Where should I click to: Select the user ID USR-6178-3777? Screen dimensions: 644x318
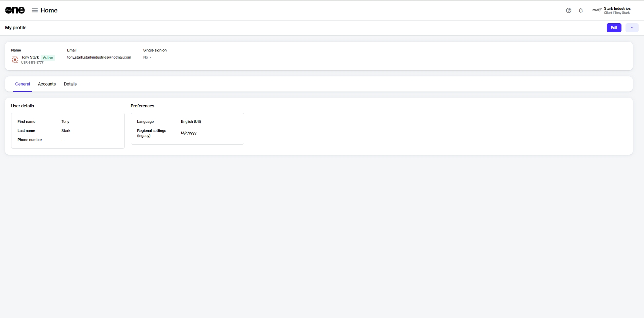pyautogui.click(x=32, y=63)
